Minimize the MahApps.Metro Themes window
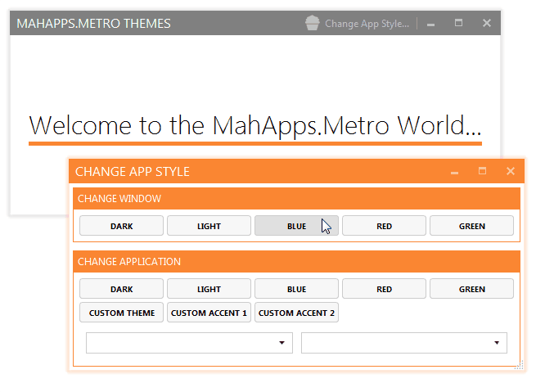The height and width of the screenshot is (392, 554). pyautogui.click(x=431, y=24)
